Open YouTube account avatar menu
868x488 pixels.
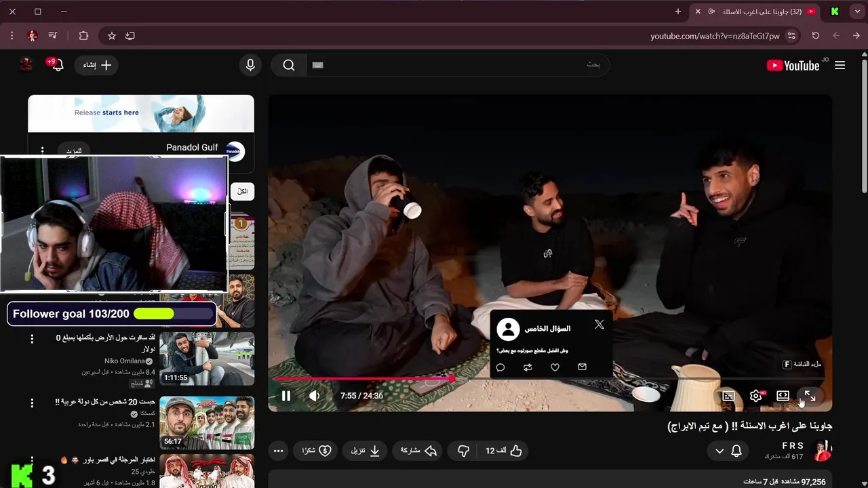26,65
